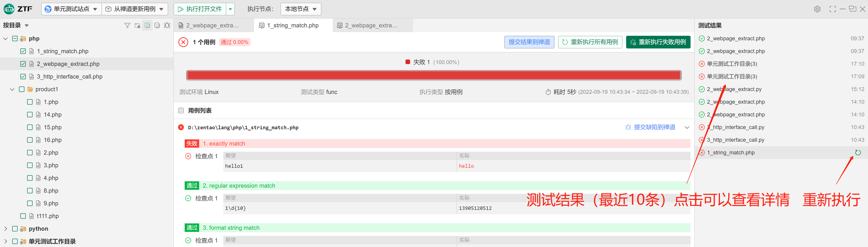Uncheck the 1_string_match.php checkbox
This screenshot has width=868, height=247.
pos(23,51)
